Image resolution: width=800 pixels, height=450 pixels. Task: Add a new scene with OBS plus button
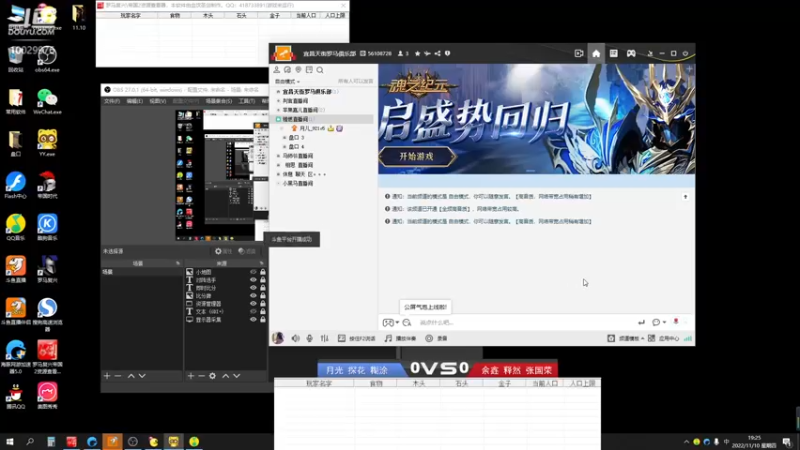[x=107, y=376]
